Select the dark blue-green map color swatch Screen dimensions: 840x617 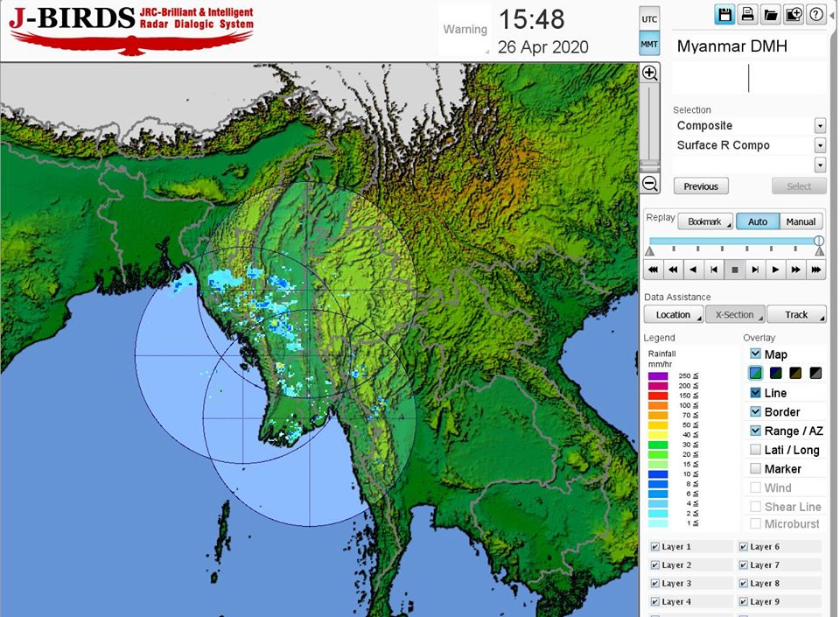775,374
